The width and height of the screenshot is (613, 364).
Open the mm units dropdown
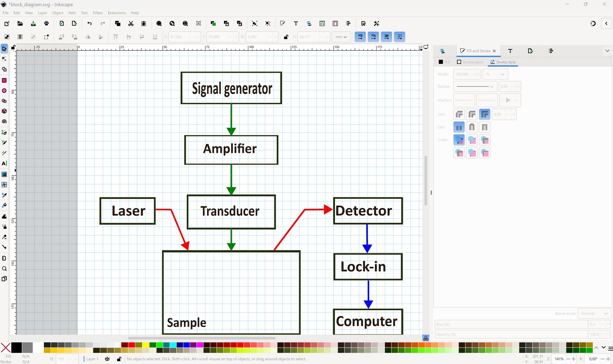click(x=341, y=37)
